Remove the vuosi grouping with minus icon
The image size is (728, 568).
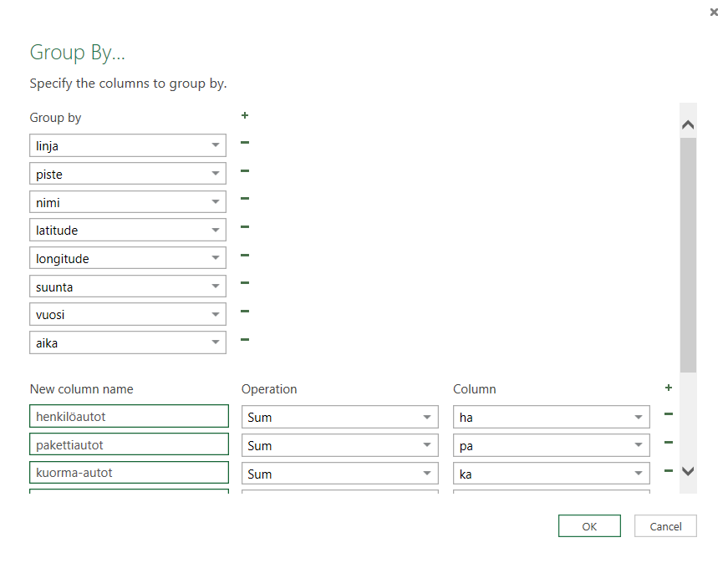click(245, 312)
